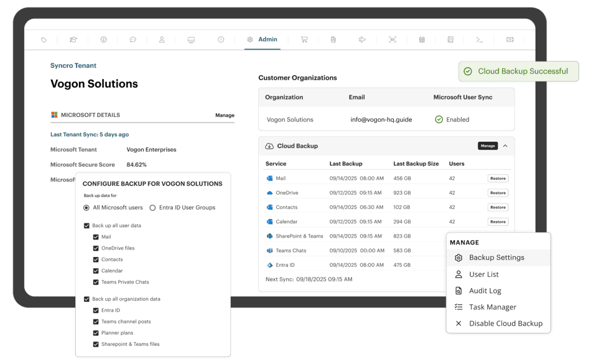
Task: Click the barcode scan icon in top navigation
Action: coord(393,40)
